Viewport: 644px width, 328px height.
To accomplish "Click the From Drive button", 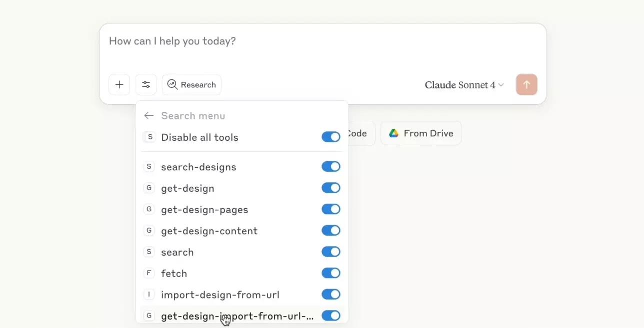I will point(421,133).
